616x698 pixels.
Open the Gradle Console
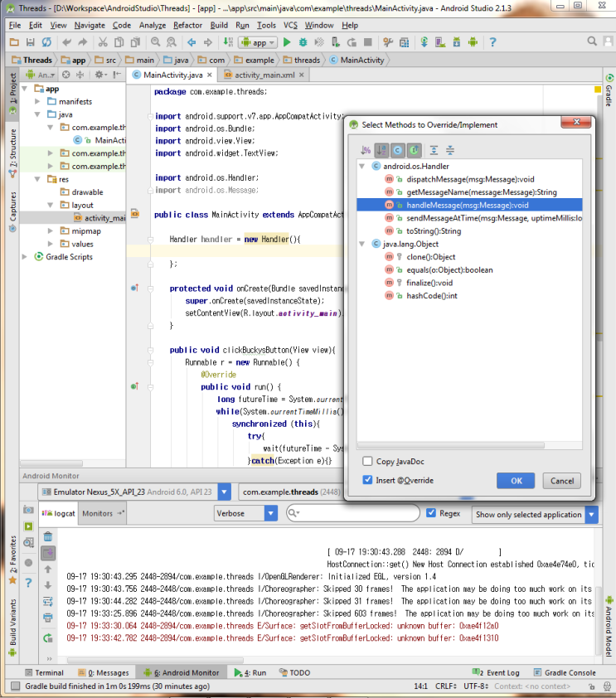click(x=565, y=672)
